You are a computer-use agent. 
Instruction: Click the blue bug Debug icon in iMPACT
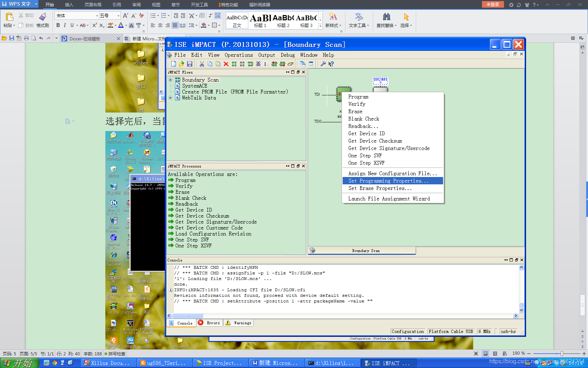point(258,64)
